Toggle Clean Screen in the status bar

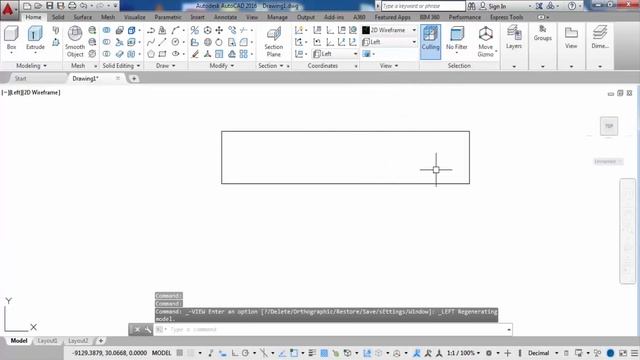click(623, 353)
